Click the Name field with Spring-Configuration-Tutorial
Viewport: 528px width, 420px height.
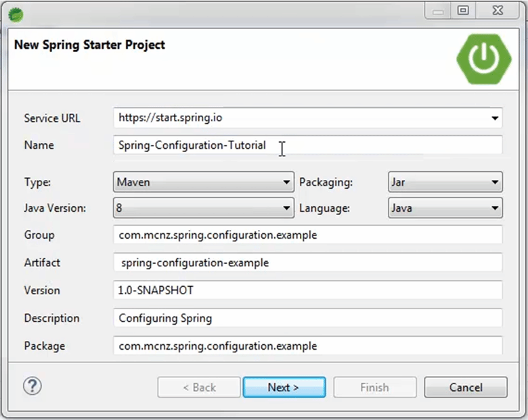308,145
